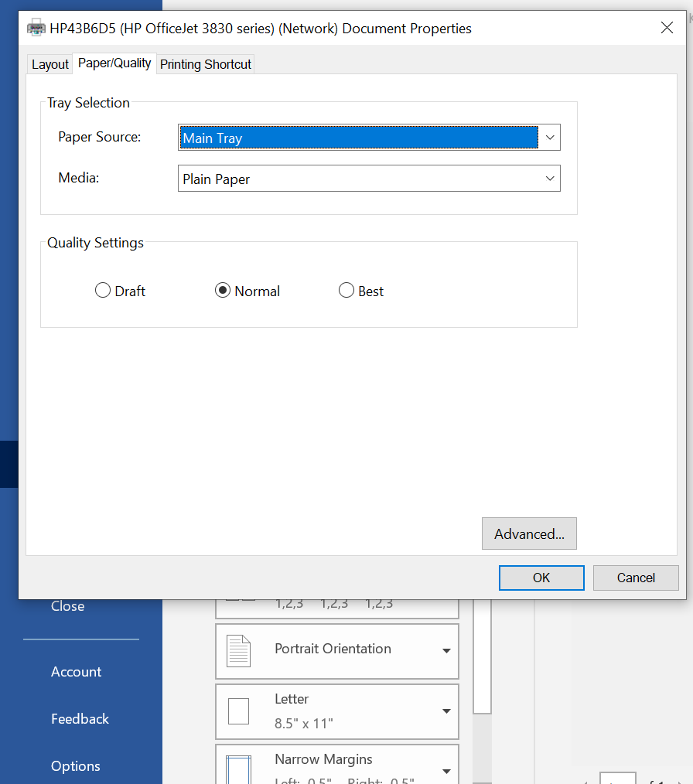The width and height of the screenshot is (693, 784).
Task: Close the Document Properties dialog with X
Action: 667,29
